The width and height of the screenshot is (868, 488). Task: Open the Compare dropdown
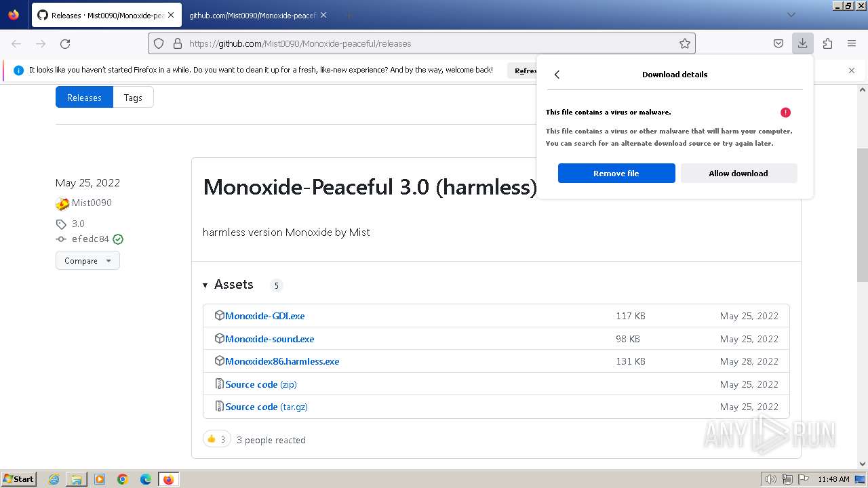pyautogui.click(x=87, y=261)
